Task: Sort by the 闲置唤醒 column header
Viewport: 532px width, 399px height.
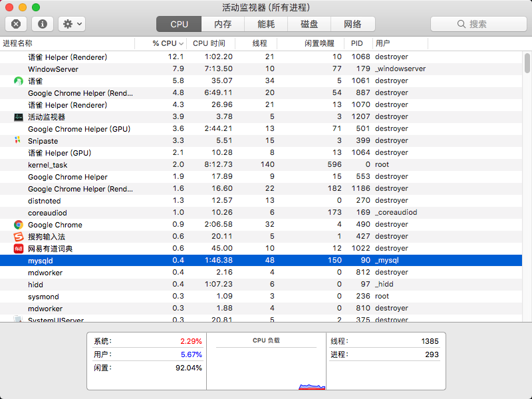Action: click(x=311, y=43)
